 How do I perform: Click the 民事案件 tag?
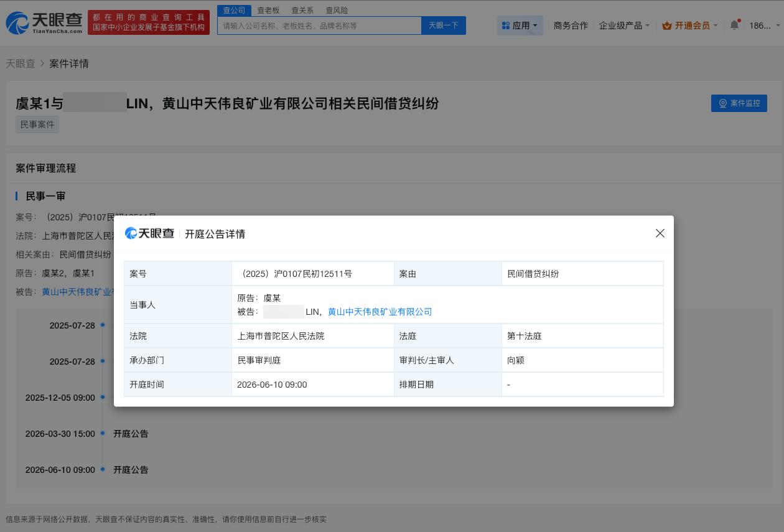click(x=37, y=124)
